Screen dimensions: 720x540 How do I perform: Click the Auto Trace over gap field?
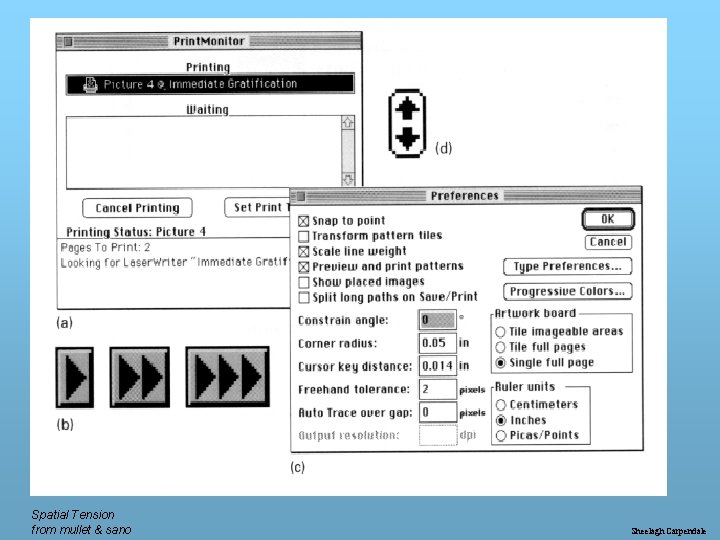[438, 412]
